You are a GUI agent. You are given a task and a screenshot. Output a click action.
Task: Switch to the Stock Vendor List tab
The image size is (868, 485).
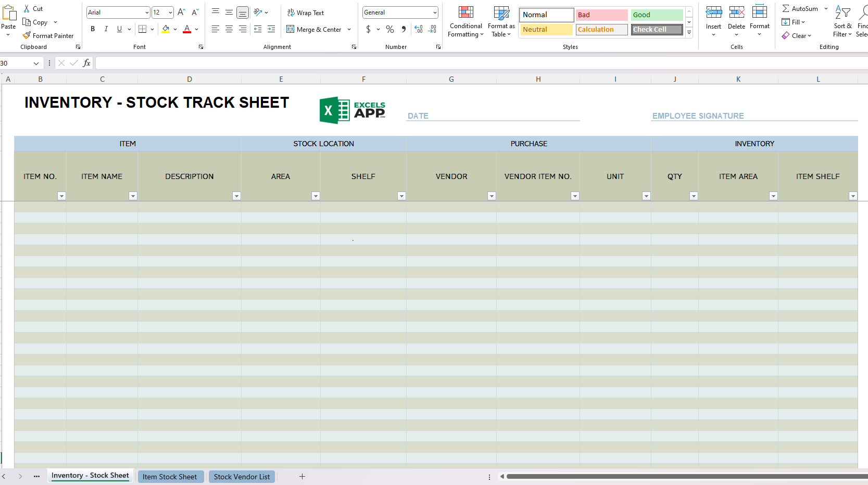242,476
